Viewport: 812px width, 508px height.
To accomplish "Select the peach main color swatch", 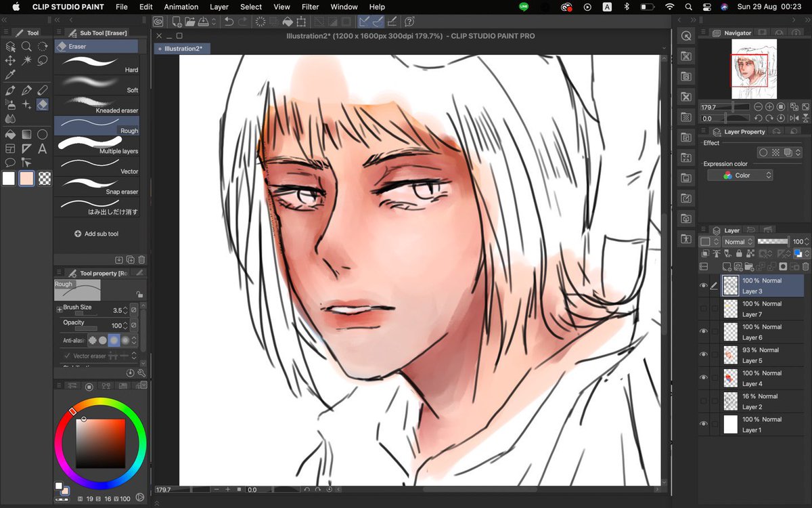I will click(x=26, y=179).
